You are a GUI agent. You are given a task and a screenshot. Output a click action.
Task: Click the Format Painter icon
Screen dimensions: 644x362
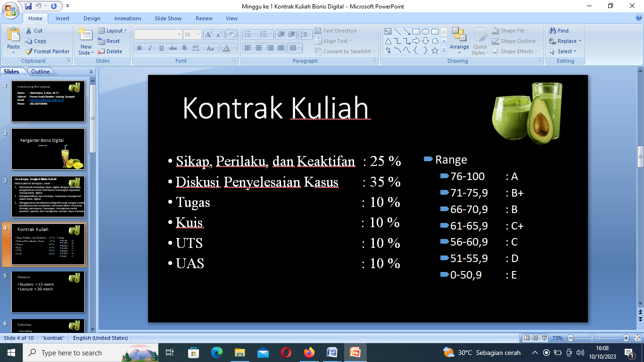pyautogui.click(x=29, y=51)
